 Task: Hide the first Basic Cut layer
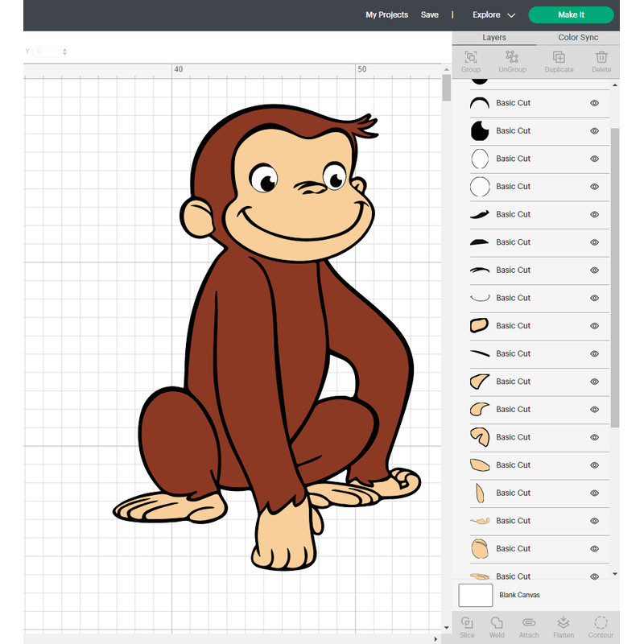[x=594, y=103]
